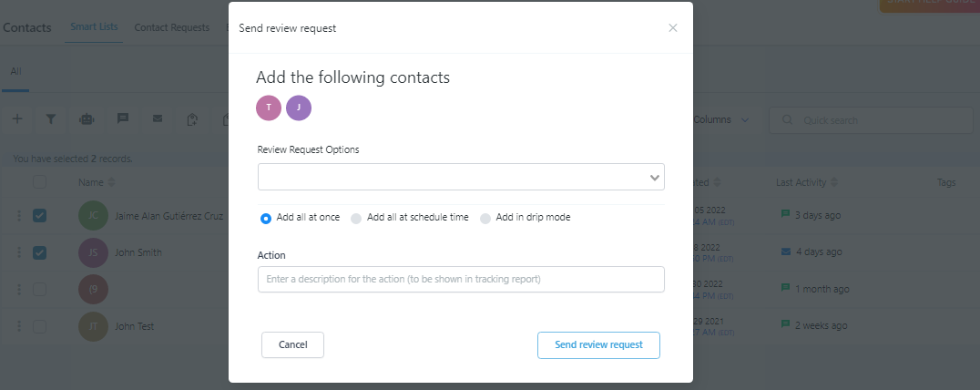
Task: Click the T contact avatar in dialog
Action: [269, 108]
